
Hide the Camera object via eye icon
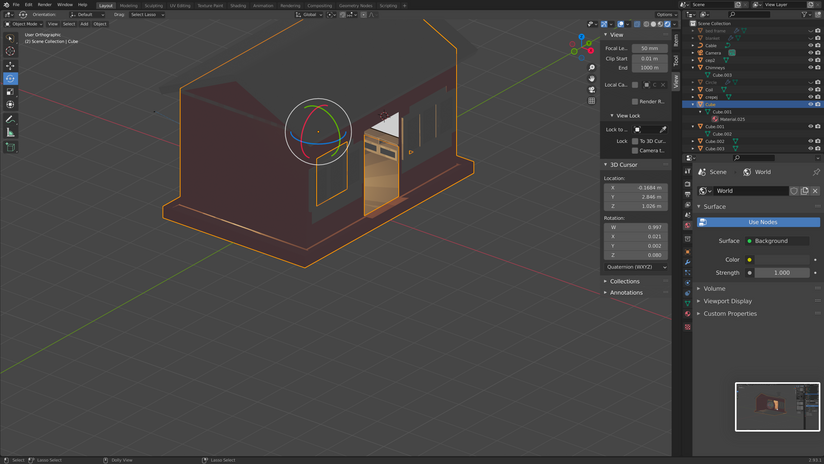coord(810,53)
